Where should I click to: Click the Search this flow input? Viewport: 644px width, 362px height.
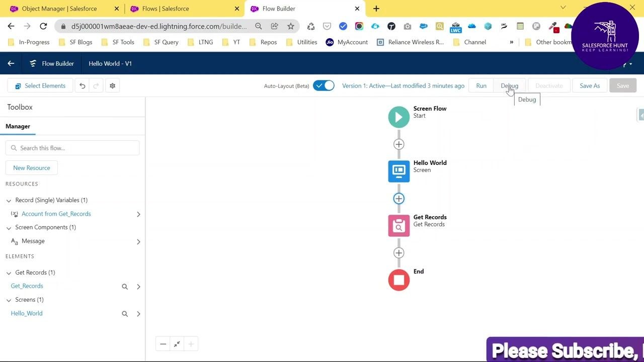point(72,148)
